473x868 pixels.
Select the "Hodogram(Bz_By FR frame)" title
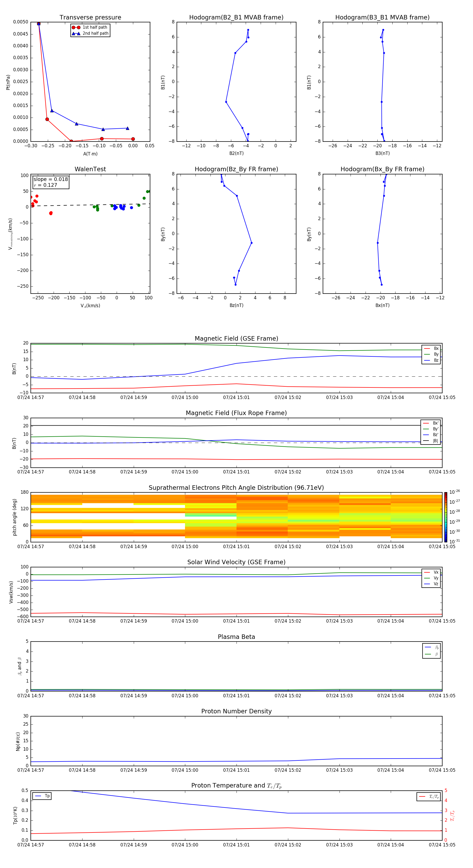236,169
